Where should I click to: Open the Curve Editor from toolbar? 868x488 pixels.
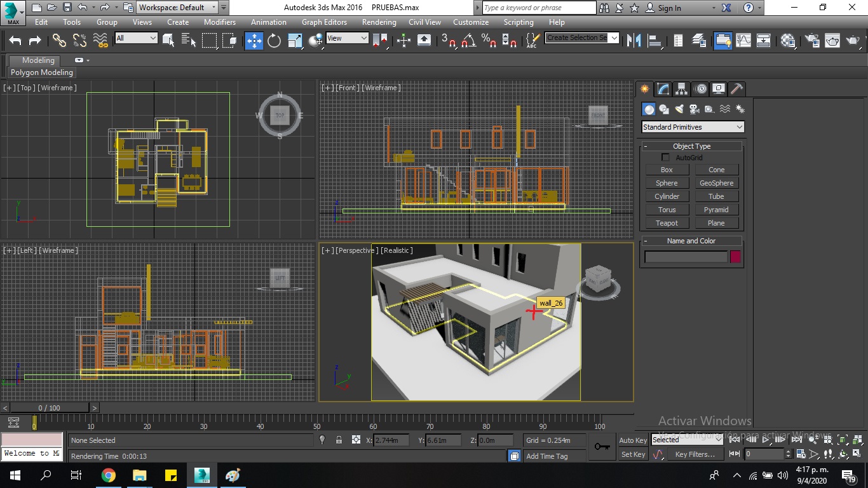pos(743,41)
